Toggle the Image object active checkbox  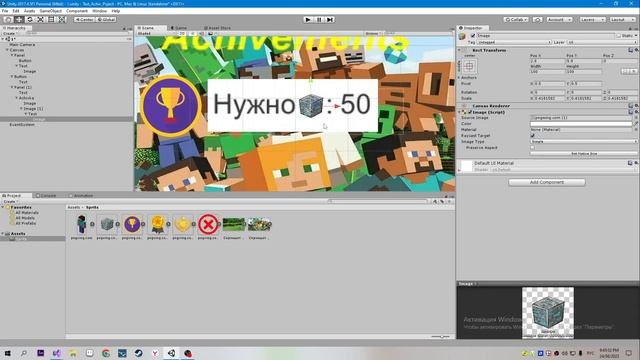473,36
